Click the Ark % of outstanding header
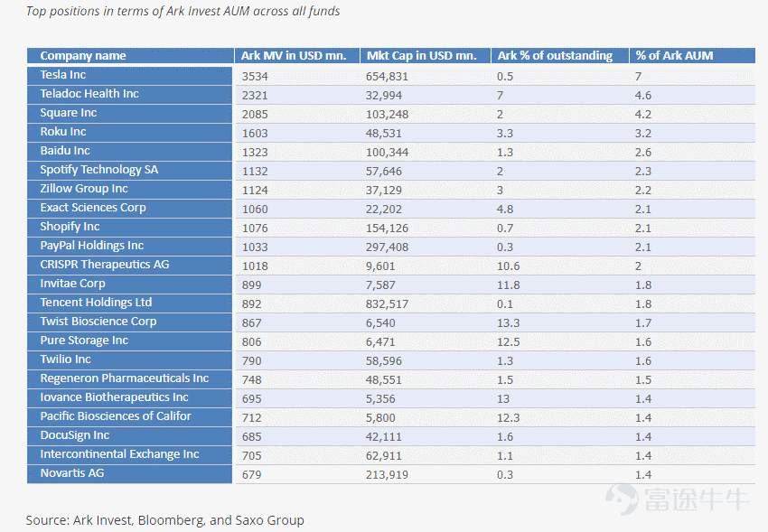Viewport: 768px width, 532px height. pyautogui.click(x=560, y=56)
